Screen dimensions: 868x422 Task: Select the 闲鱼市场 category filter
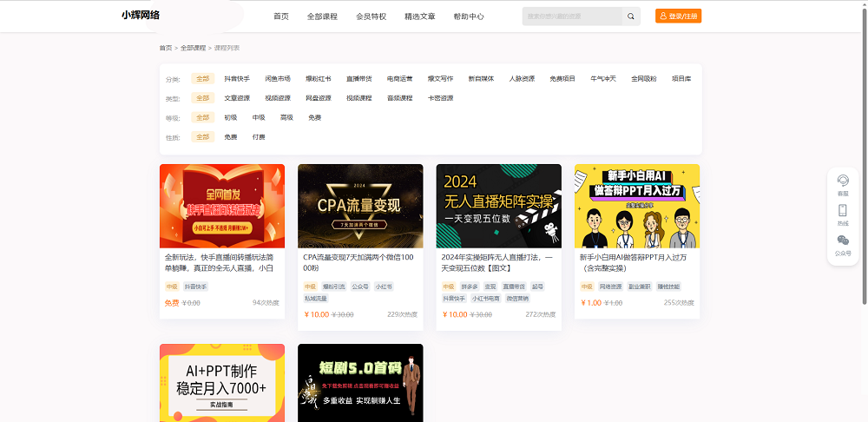278,79
